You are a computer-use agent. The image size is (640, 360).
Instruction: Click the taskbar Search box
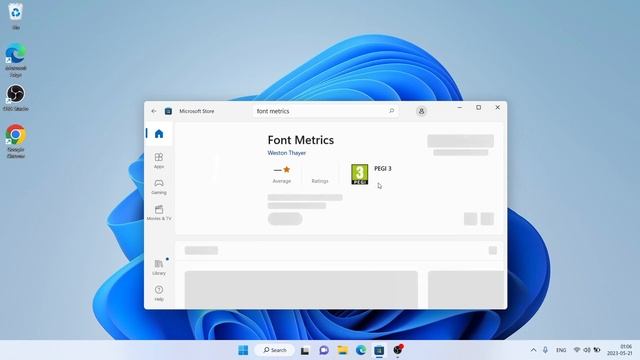click(x=275, y=350)
